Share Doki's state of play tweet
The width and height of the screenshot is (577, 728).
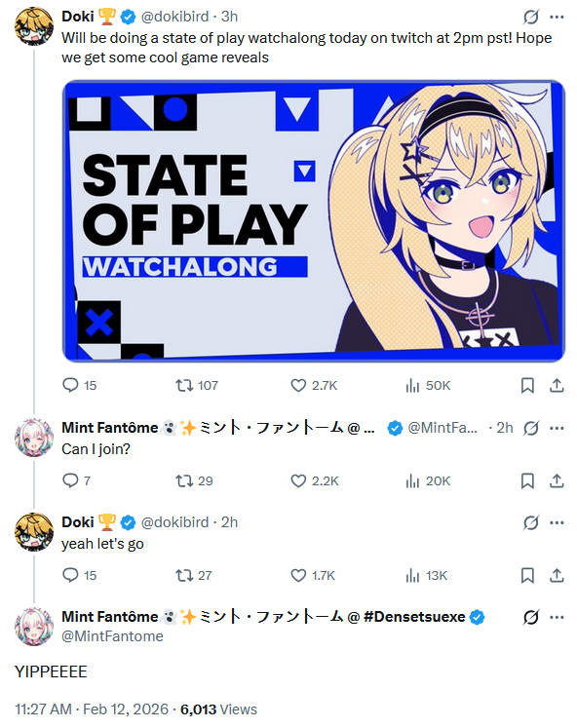point(557,385)
